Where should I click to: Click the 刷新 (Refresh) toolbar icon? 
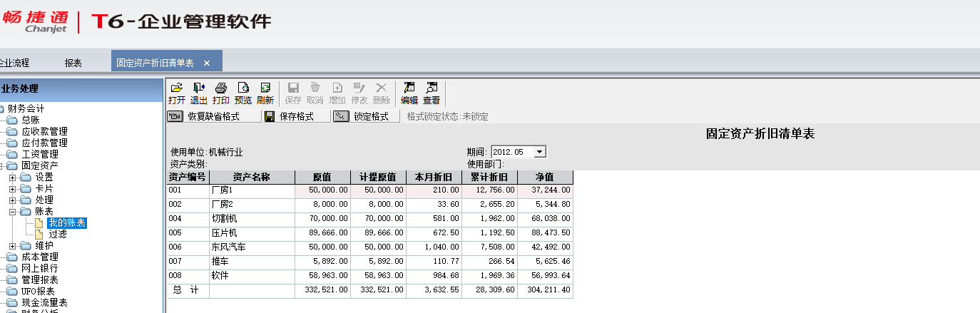point(265,93)
